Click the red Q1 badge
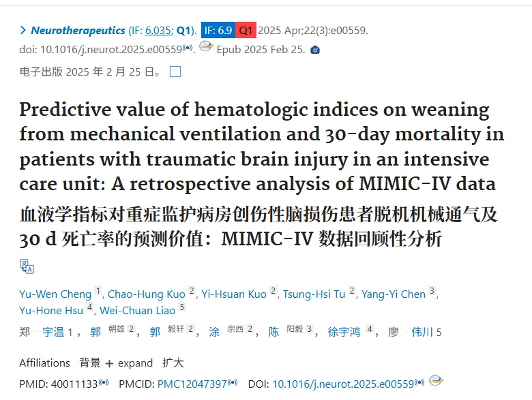This screenshot has width=532, height=400. tap(246, 30)
